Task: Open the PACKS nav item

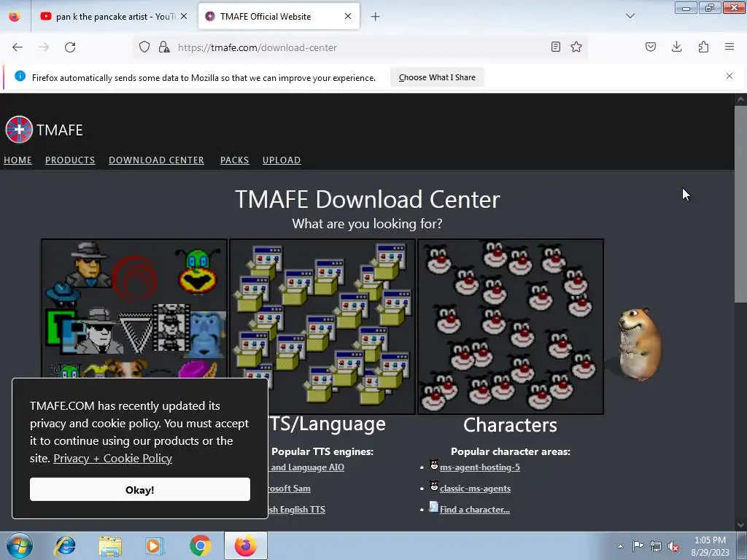Action: click(234, 160)
